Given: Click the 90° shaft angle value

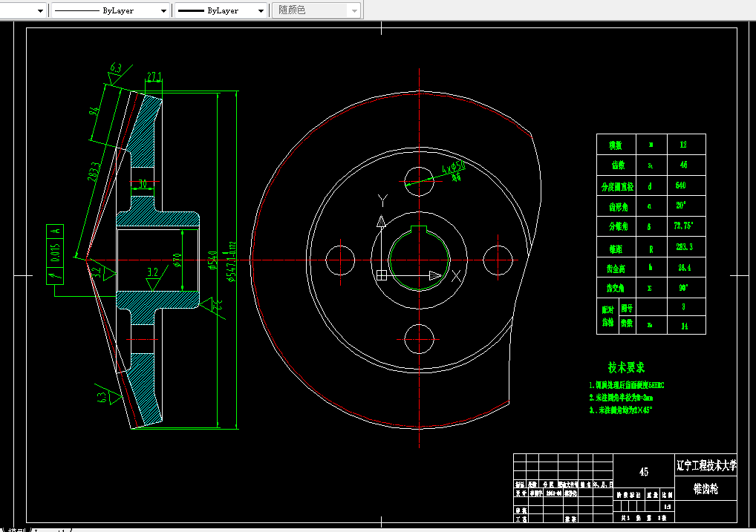Looking at the screenshot, I should (x=683, y=288).
